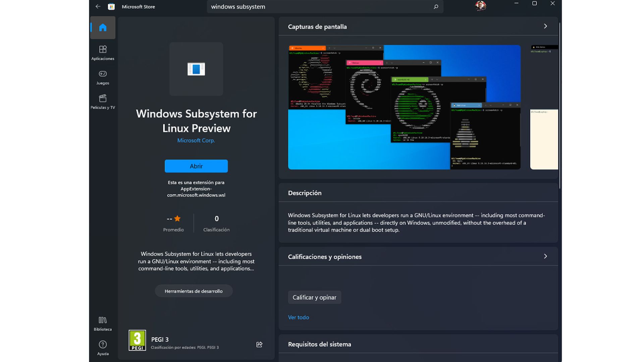Click the Requisitos del sistema heading
The width and height of the screenshot is (644, 362).
[x=319, y=344]
